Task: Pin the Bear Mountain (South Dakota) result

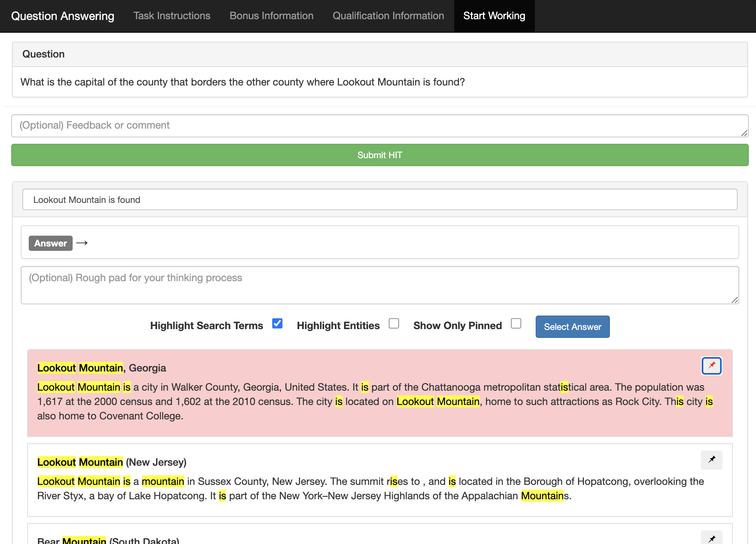Action: [x=711, y=538]
